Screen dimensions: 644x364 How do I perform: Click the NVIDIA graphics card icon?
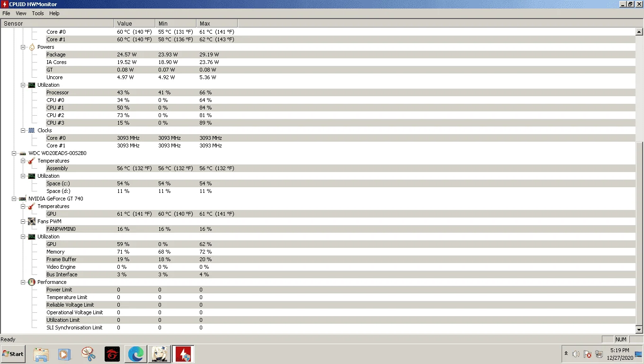click(23, 199)
